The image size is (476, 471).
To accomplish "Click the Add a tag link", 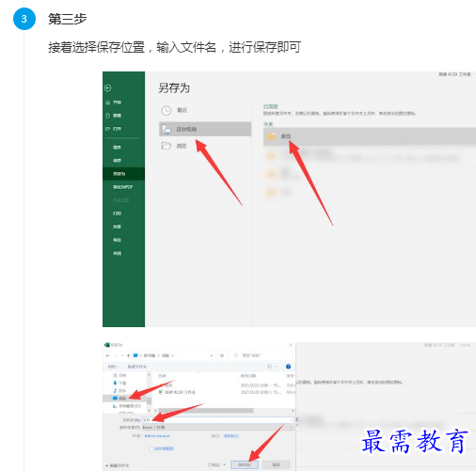I will point(231,436).
